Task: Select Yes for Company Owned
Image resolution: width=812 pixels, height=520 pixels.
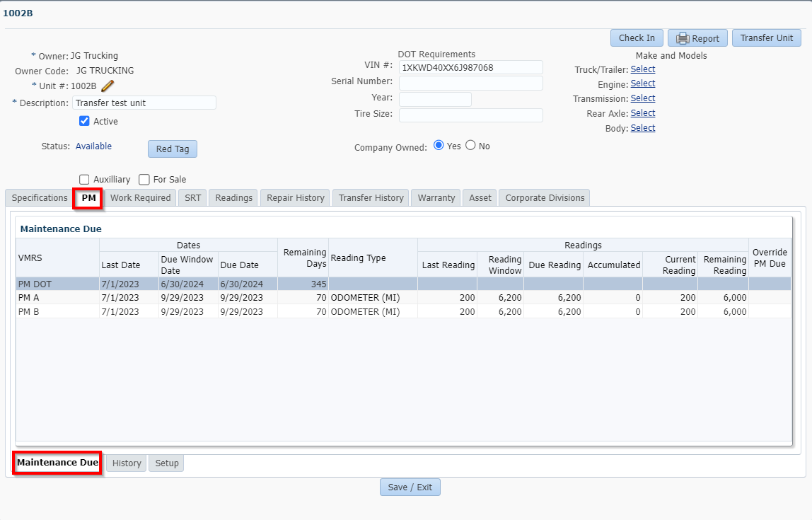Action: pyautogui.click(x=439, y=146)
